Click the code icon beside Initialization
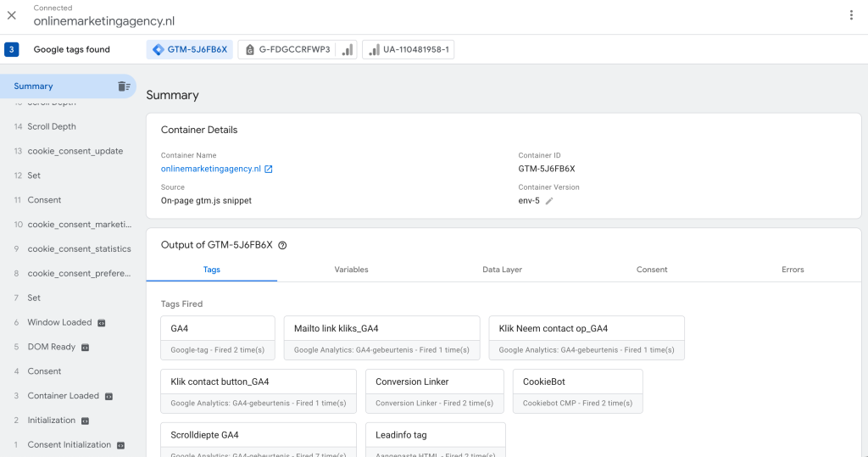The height and width of the screenshot is (457, 868). tap(85, 421)
